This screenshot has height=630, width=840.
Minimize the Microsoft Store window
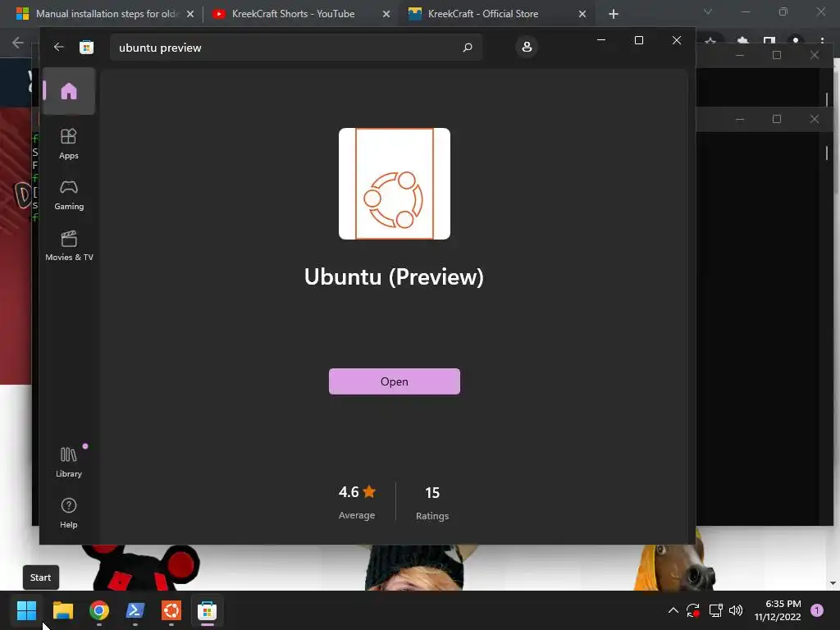point(601,40)
